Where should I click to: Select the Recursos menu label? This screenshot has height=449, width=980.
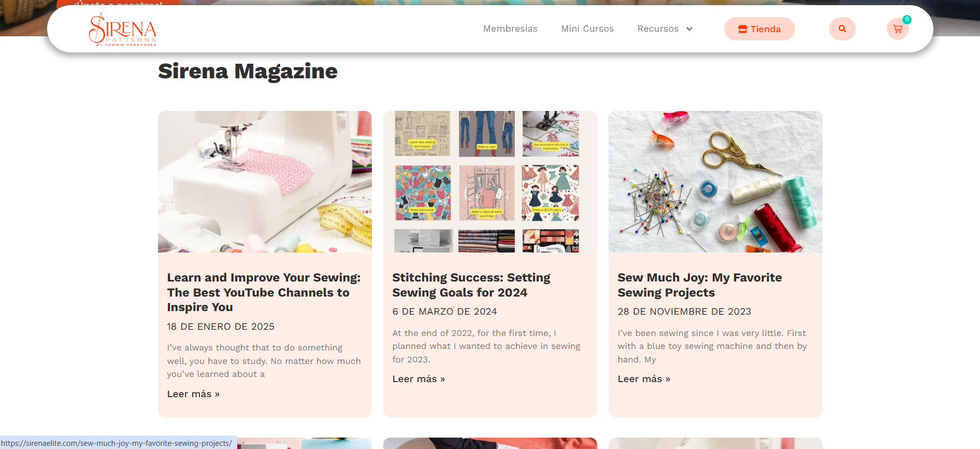coord(658,29)
